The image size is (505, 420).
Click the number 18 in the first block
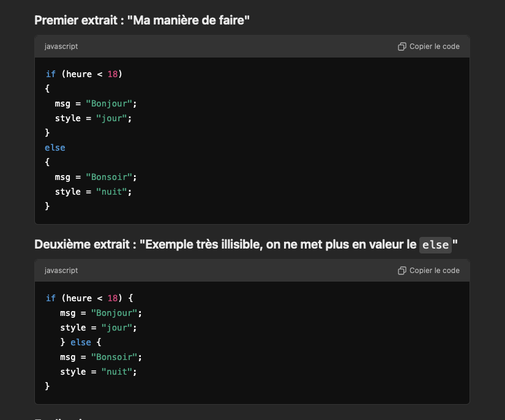pos(113,74)
